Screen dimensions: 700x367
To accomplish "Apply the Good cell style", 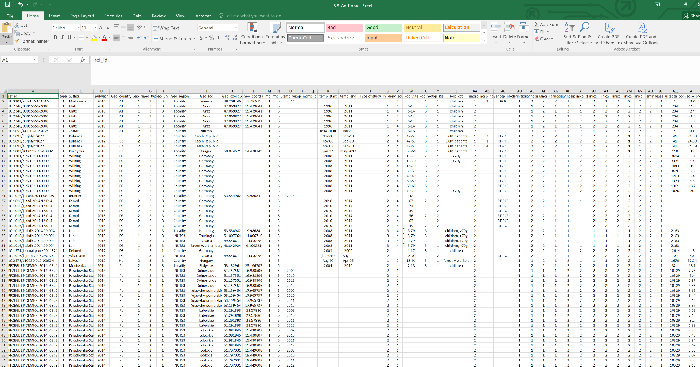I will click(x=383, y=28).
